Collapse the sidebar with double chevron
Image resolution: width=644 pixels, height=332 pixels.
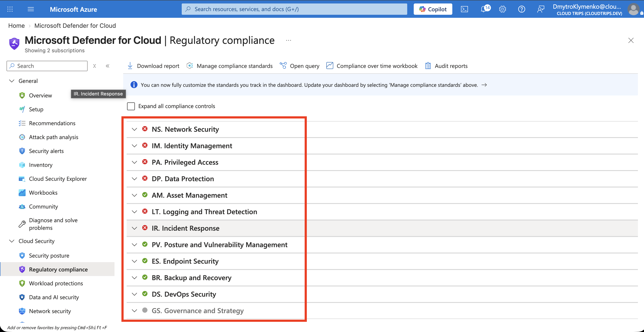pyautogui.click(x=108, y=66)
